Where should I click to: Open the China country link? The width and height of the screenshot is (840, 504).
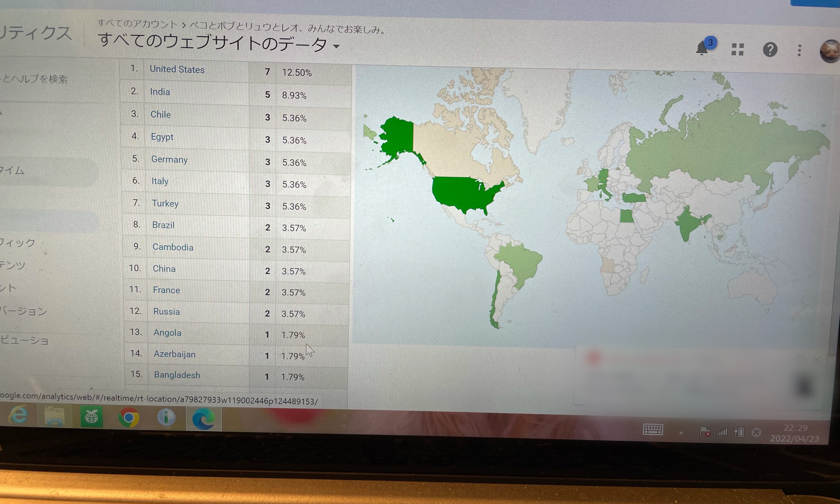pos(164,269)
